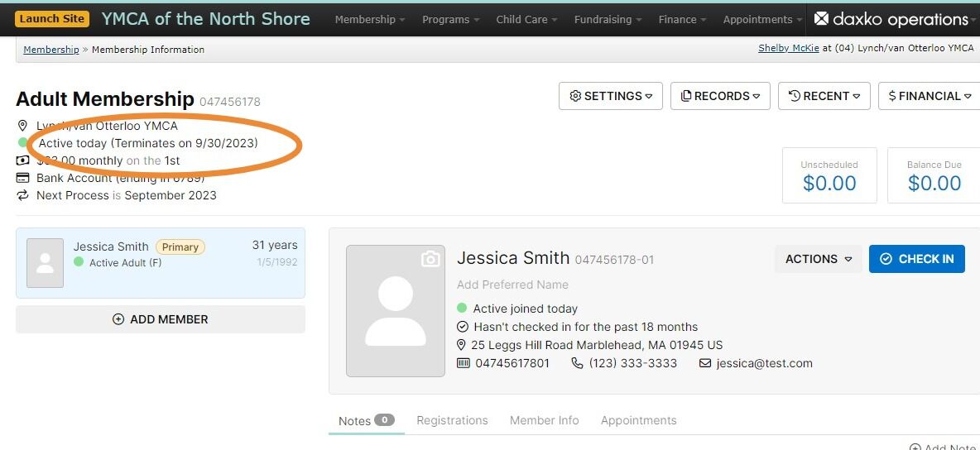Image resolution: width=980 pixels, height=450 pixels.
Task: Open the Finance menu
Action: pyautogui.click(x=683, y=19)
